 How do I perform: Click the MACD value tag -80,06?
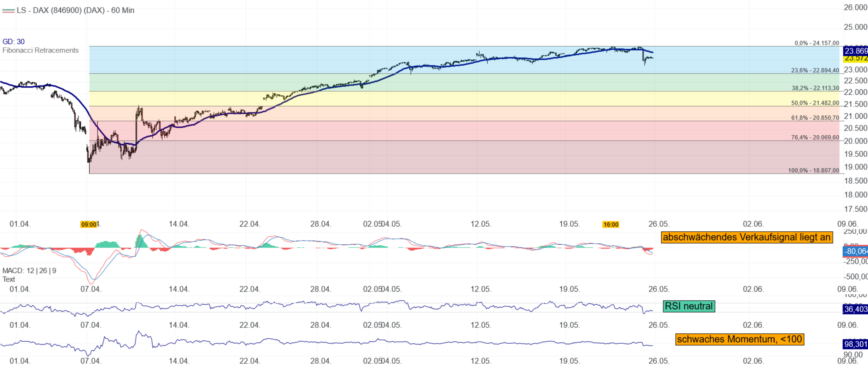(x=855, y=251)
